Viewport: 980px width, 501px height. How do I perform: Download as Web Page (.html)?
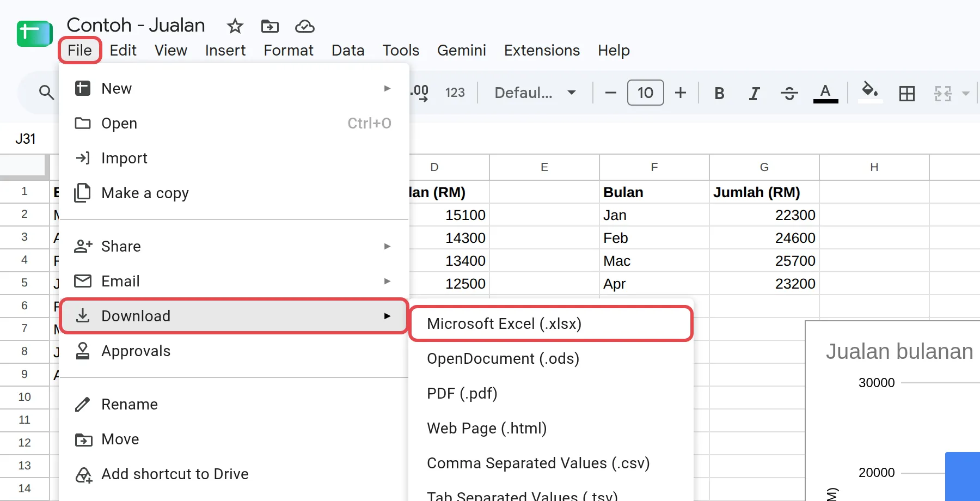(x=551, y=428)
